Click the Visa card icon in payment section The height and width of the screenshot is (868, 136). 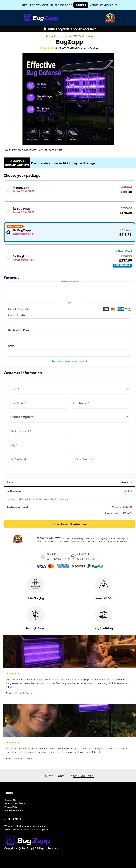(106, 309)
